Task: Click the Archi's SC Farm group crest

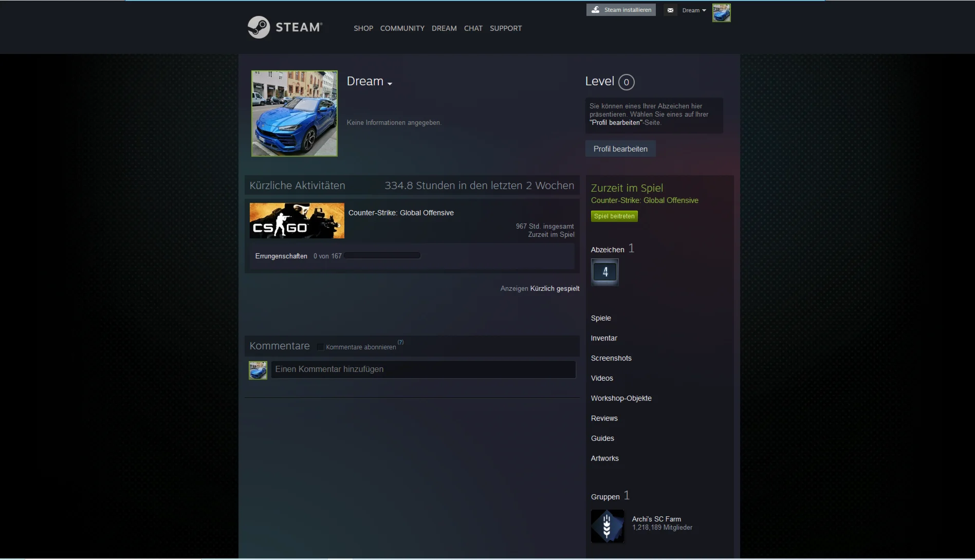Action: tap(607, 526)
